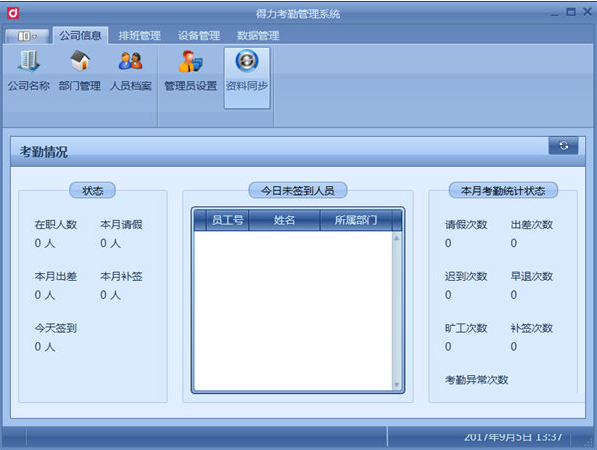The height and width of the screenshot is (450, 597).
Task: Sort by the 所属部门 column header
Action: [x=356, y=220]
